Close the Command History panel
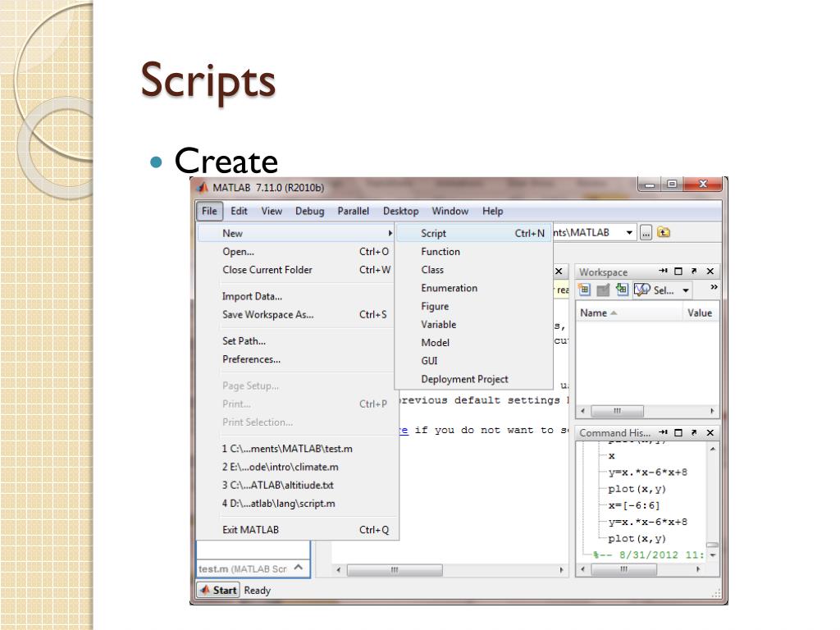Viewport: 840px width, 630px height. (710, 432)
